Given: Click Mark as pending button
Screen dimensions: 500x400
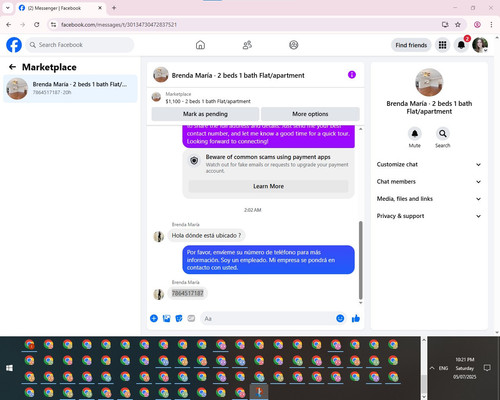Looking at the screenshot, I should coord(205,114).
